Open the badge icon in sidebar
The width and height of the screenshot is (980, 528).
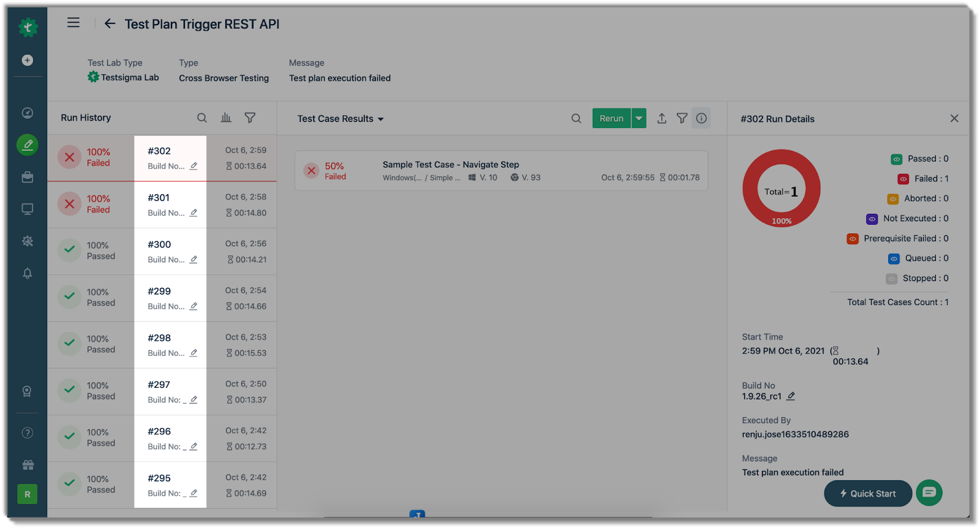[x=28, y=391]
